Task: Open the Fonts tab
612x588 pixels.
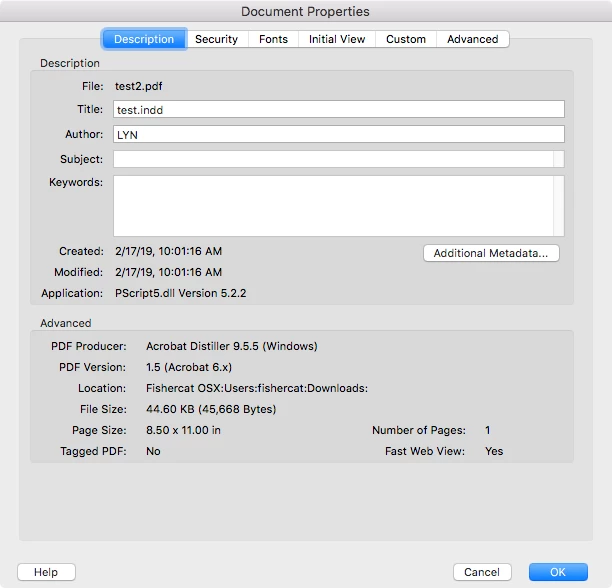Action: click(273, 39)
